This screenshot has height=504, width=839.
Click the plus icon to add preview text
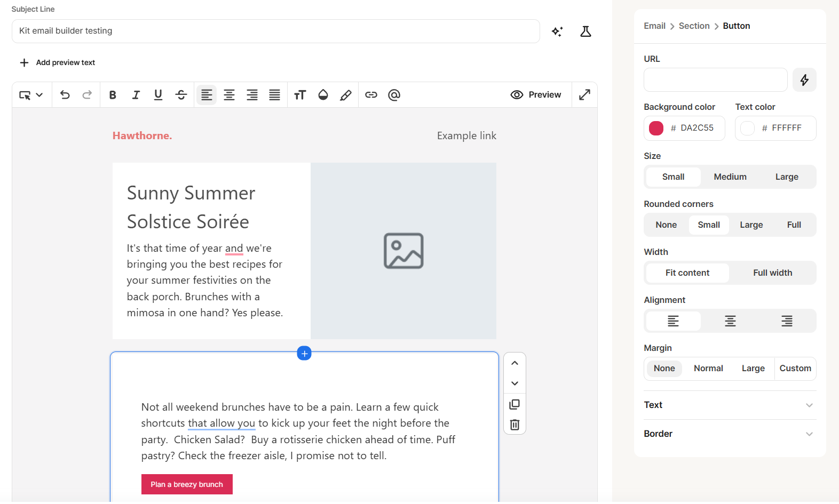tap(24, 62)
